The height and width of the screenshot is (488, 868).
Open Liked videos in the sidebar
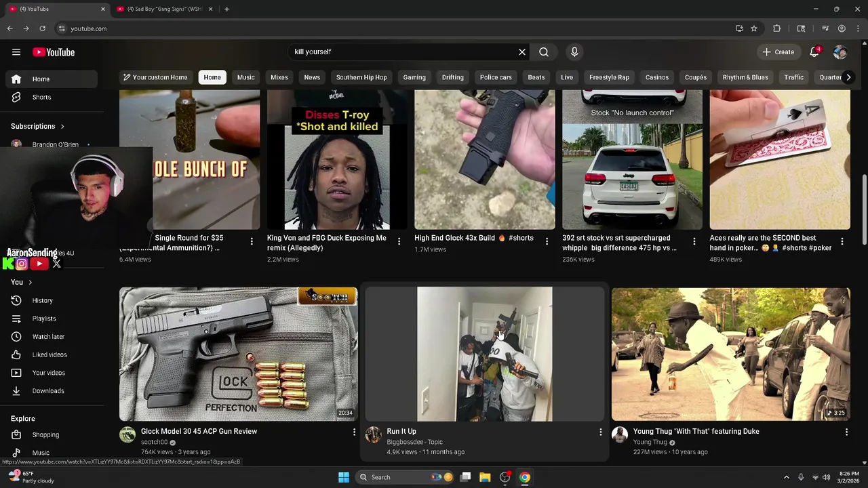coord(52,354)
